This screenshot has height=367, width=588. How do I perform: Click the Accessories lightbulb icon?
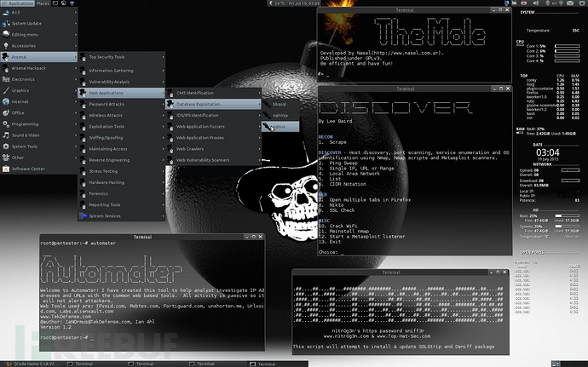[6, 46]
